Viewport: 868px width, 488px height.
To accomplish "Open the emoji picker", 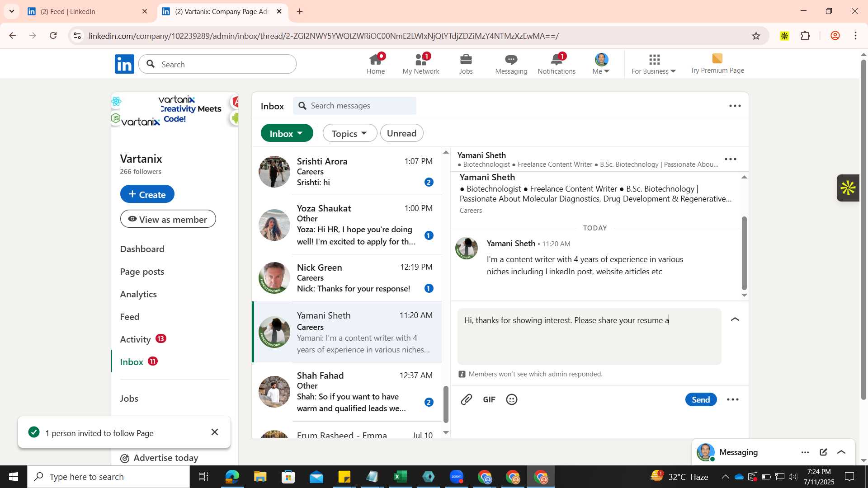I will [512, 399].
